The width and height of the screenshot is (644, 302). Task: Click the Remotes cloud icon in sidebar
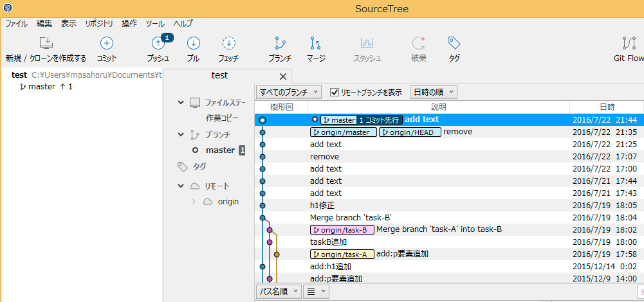195,186
